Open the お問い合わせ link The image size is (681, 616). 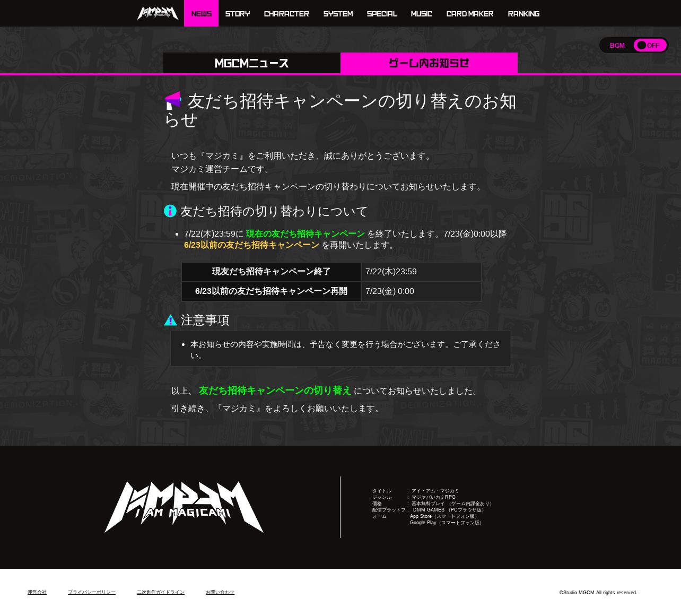[220, 592]
